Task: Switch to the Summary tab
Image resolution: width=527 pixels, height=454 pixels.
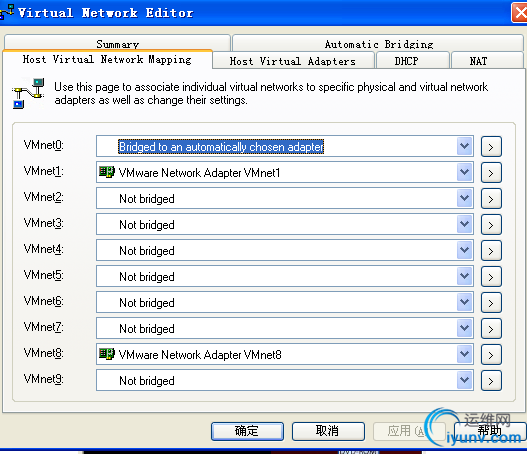Action: 117,43
